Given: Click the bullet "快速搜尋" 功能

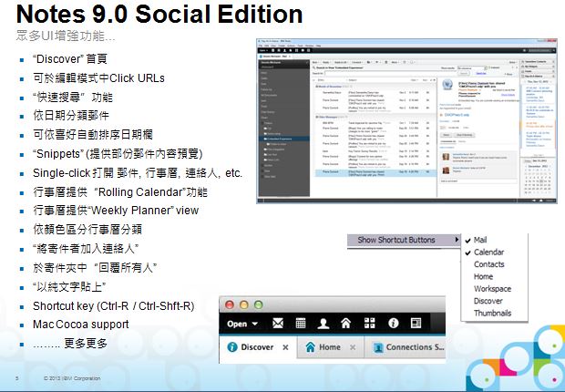Looking at the screenshot, I should click(x=72, y=97).
